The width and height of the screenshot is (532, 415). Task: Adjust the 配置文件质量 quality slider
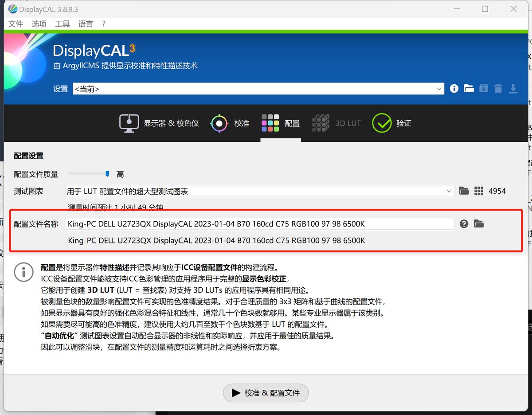pos(107,174)
